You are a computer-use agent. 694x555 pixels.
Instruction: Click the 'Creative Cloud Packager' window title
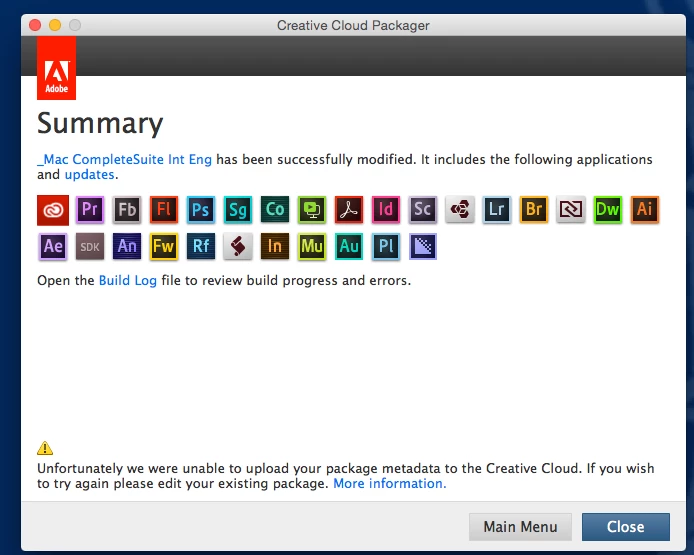[x=353, y=25]
